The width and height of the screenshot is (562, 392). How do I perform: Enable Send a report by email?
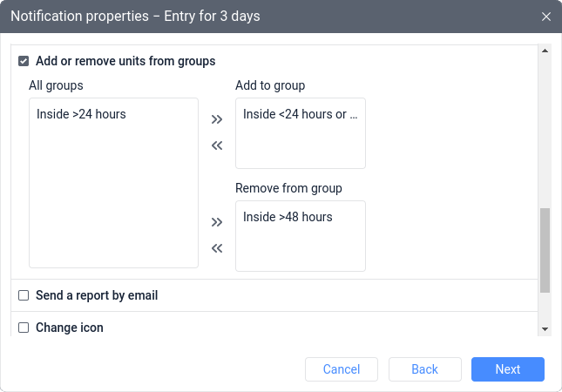24,296
